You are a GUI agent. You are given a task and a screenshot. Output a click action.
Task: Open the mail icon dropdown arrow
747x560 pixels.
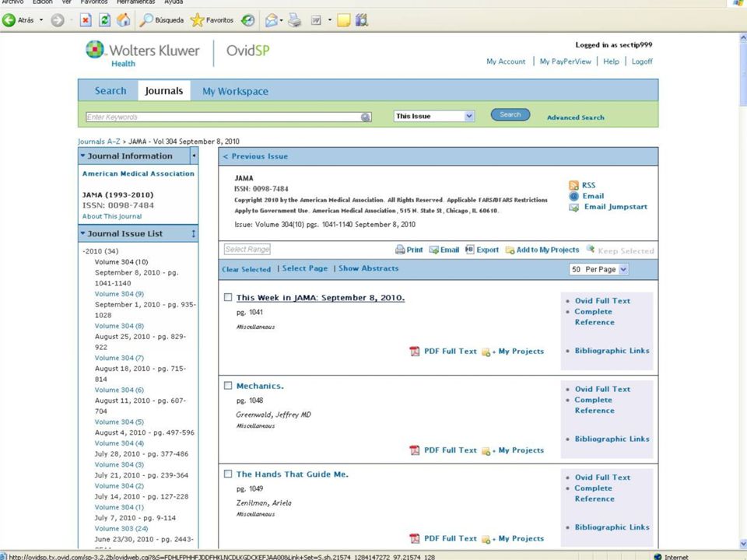(x=281, y=20)
